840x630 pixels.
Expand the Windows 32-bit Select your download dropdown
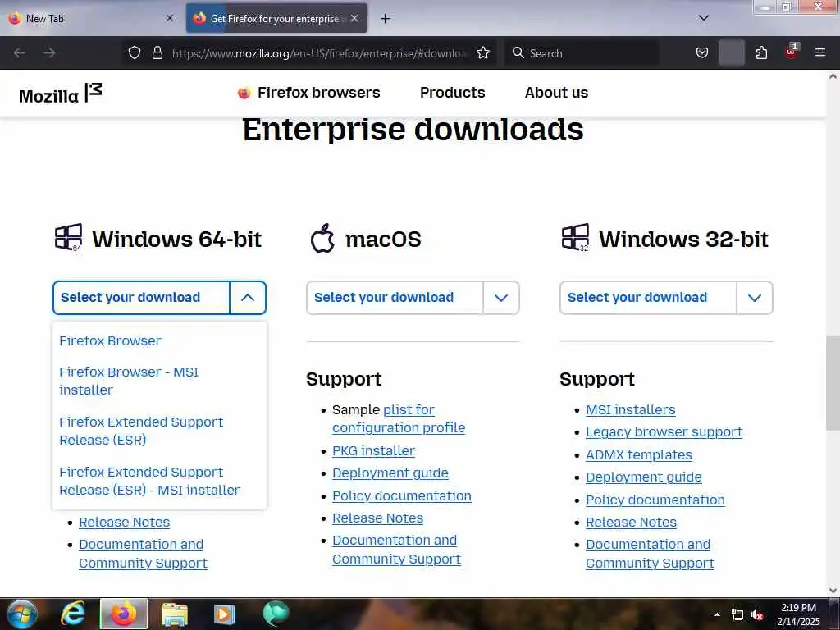[x=666, y=297]
